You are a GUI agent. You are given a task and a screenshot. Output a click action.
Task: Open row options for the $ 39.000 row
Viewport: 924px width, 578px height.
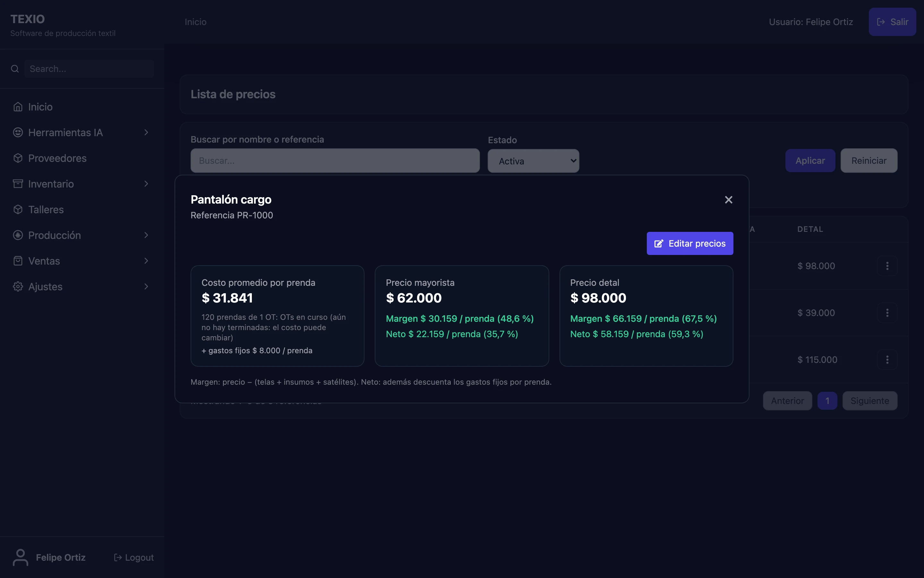887,313
